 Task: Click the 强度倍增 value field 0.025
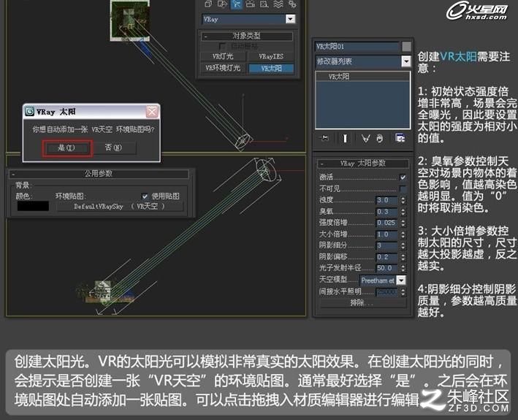pyautogui.click(x=387, y=223)
